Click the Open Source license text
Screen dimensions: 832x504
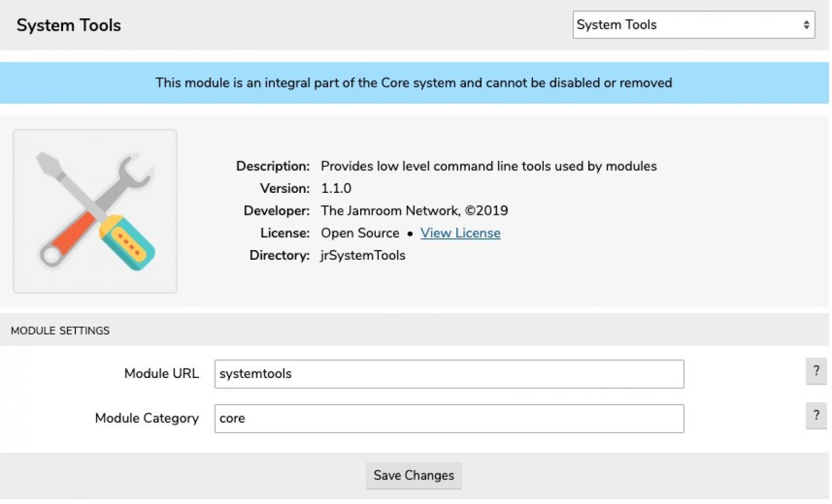coord(360,233)
